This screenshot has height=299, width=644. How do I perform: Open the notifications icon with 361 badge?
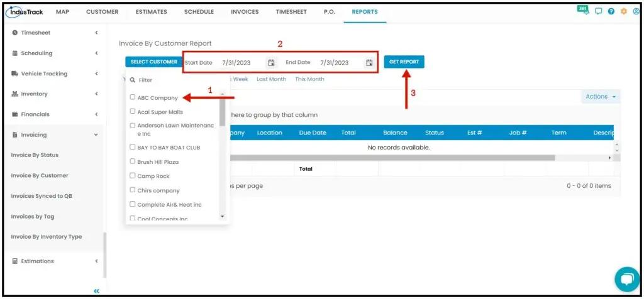584,11
